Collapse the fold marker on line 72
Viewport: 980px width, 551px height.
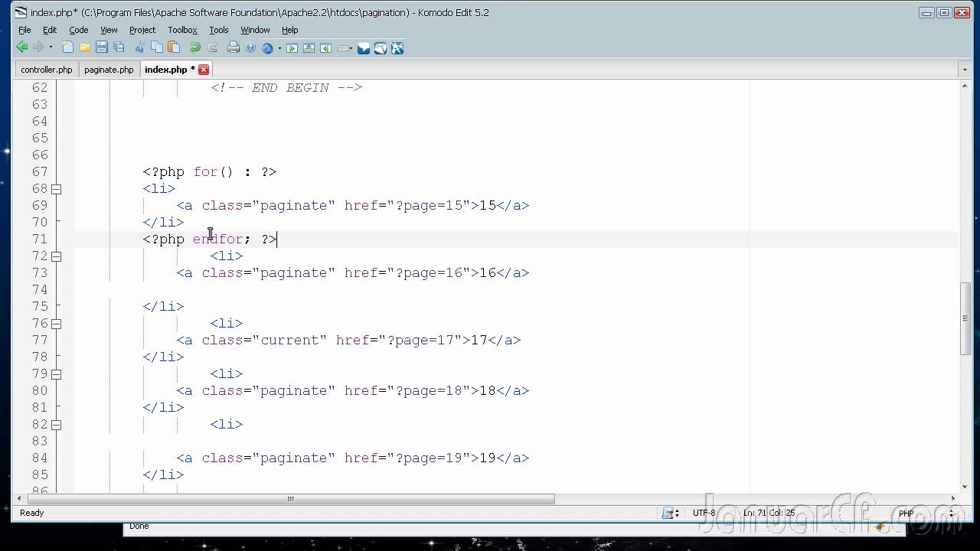[56, 256]
